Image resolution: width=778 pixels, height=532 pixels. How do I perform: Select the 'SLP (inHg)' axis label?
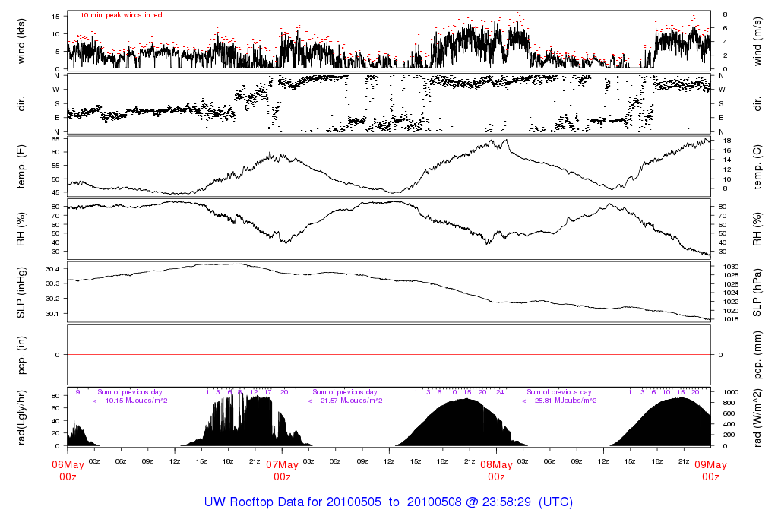pos(21,293)
